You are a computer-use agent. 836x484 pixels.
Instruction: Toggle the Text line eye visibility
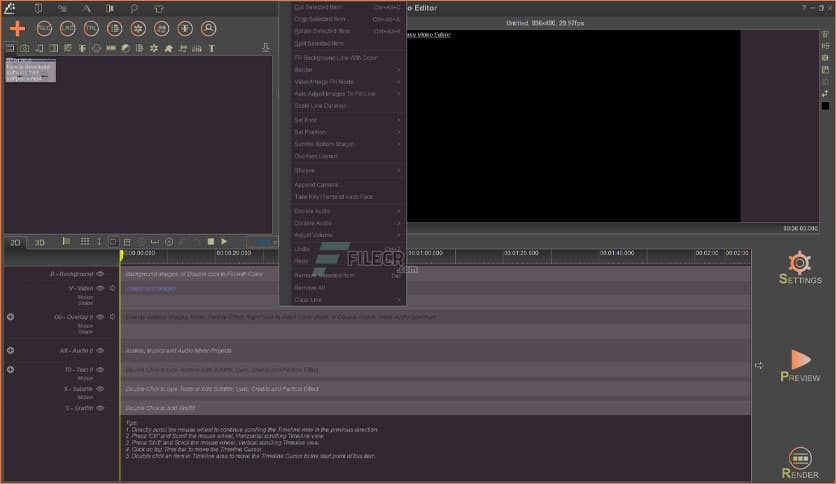[100, 370]
